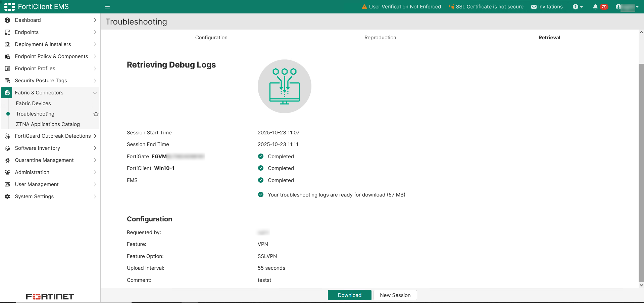Click the Endpoints devices icon
The height and width of the screenshot is (303, 644).
(x=7, y=32)
